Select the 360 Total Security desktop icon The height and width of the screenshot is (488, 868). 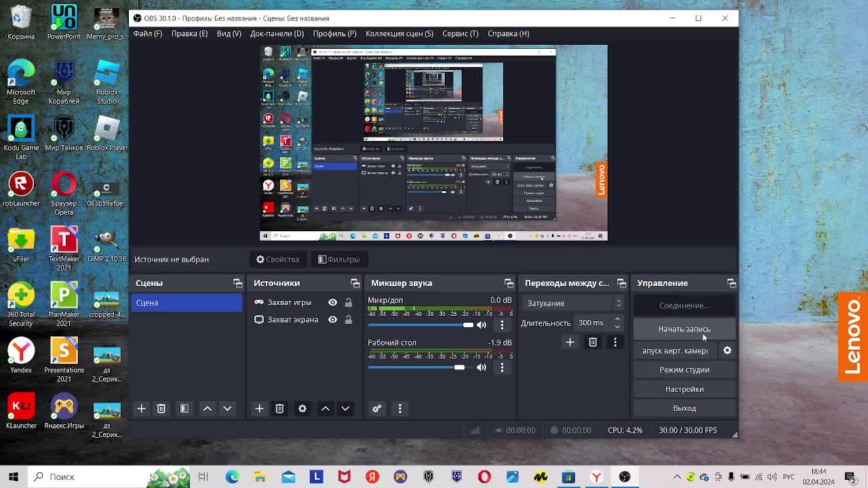point(21,304)
